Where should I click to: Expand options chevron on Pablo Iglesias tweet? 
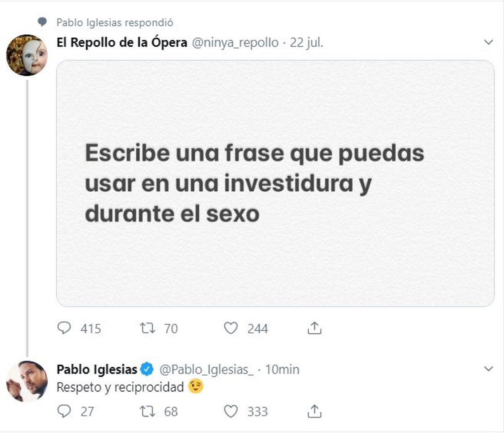coord(488,369)
